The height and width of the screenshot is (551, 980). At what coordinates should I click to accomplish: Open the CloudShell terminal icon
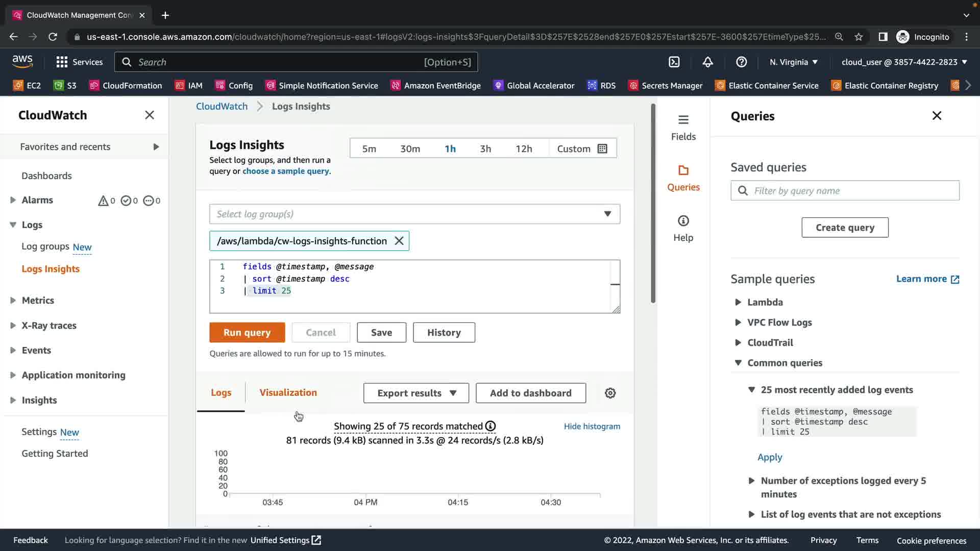[x=674, y=62]
